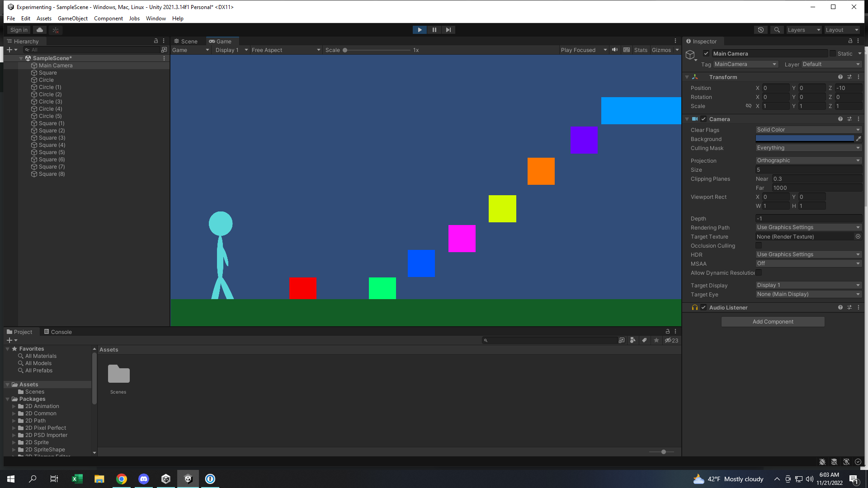Open the Free Aspect dropdown
Image resolution: width=868 pixels, height=488 pixels.
pyautogui.click(x=286, y=50)
